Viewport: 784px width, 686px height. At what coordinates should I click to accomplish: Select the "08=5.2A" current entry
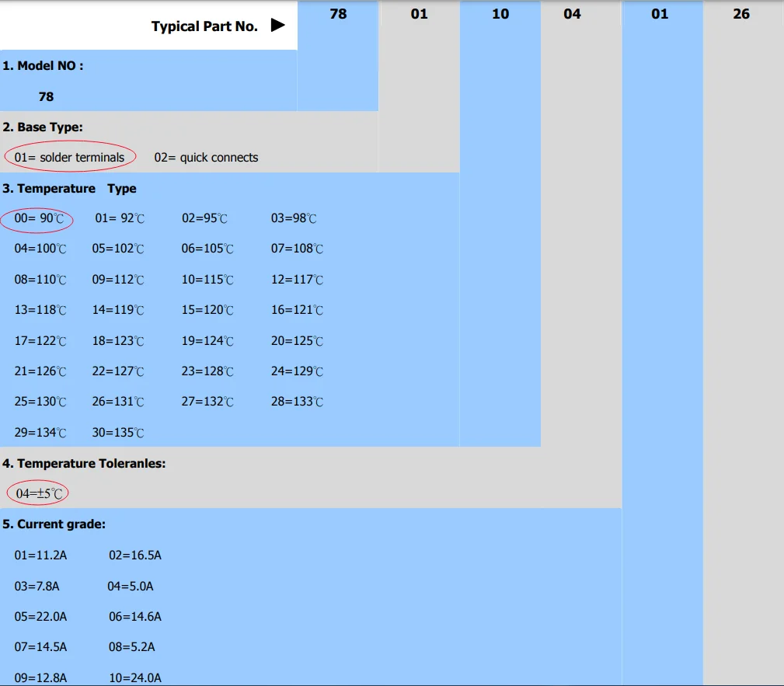(132, 647)
